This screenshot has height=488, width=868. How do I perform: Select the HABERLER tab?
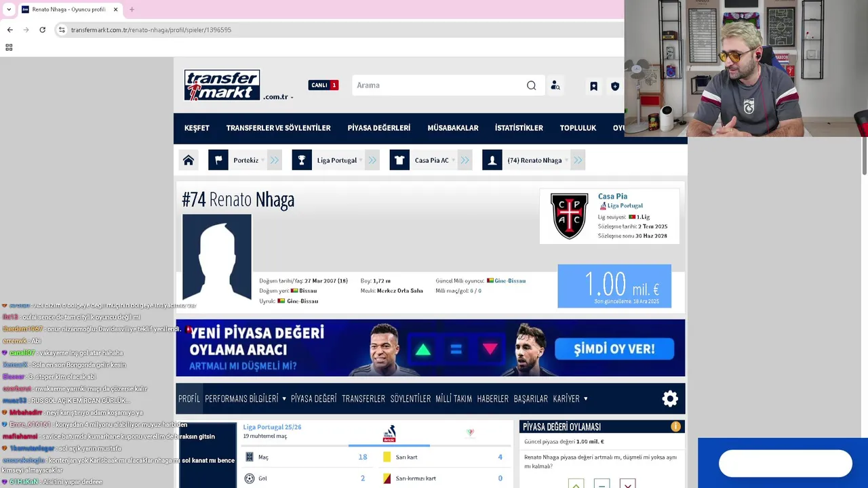493,399
